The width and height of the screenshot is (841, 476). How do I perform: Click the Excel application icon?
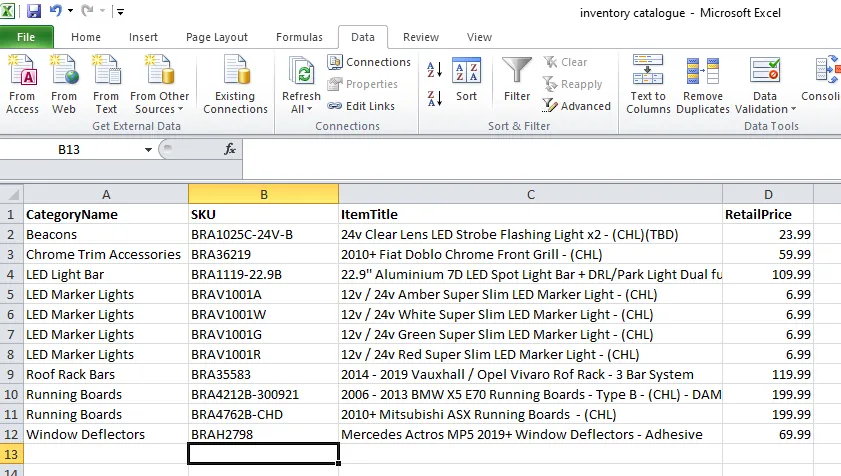[8, 11]
